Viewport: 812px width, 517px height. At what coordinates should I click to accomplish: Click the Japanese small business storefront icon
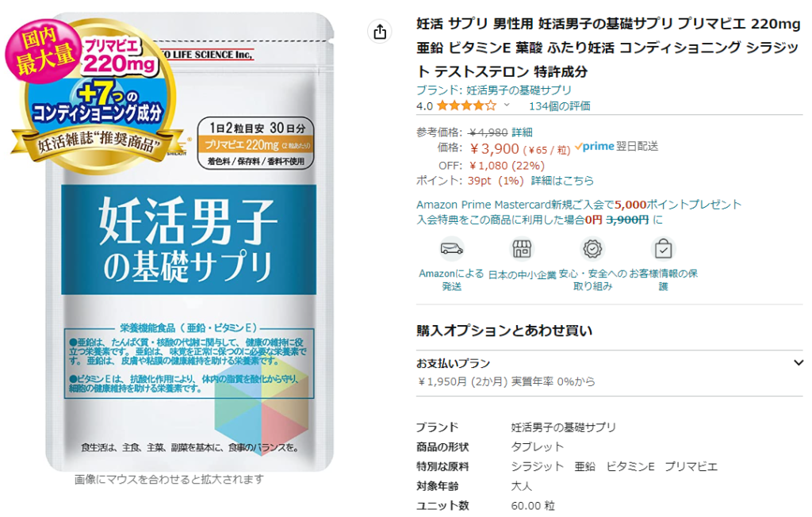(522, 249)
